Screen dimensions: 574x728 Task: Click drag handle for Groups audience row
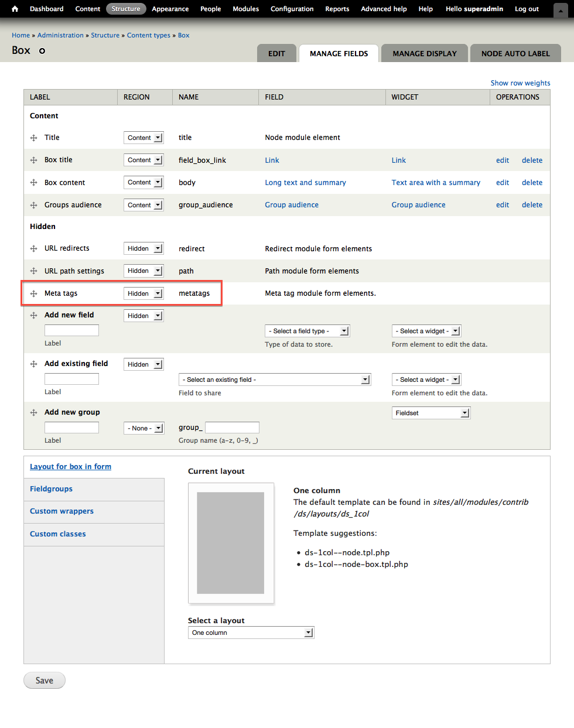click(34, 205)
